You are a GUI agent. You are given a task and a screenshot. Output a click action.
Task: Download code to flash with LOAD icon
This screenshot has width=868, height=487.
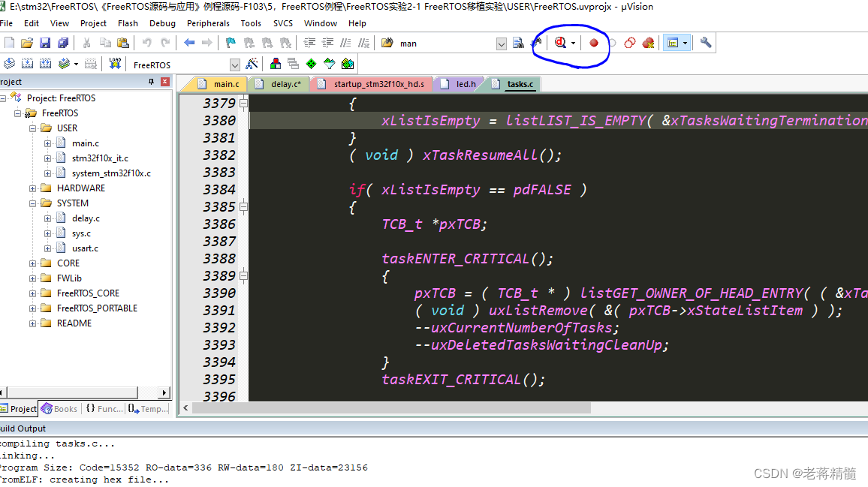coord(115,64)
